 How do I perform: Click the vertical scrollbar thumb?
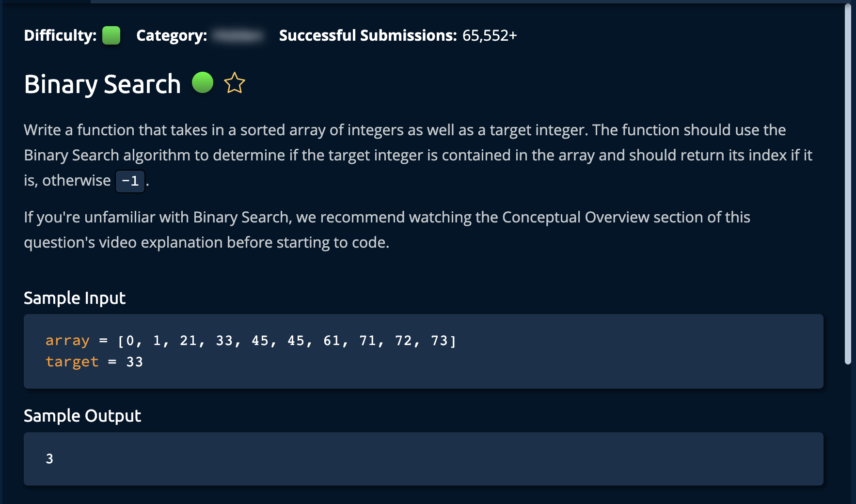(847, 184)
